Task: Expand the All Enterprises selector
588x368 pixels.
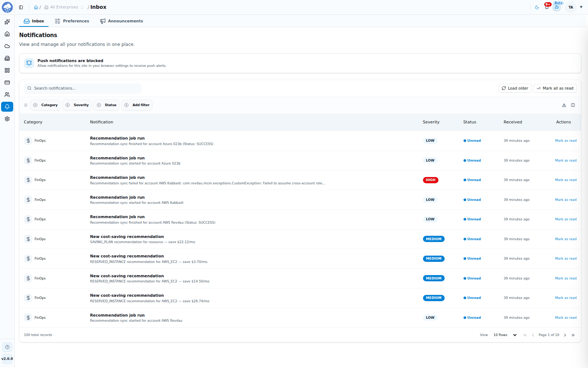Action: point(64,7)
